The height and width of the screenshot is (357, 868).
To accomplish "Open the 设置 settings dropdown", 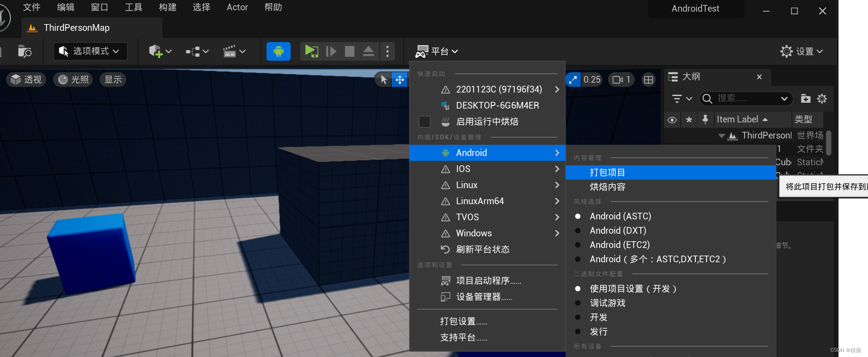I will (x=802, y=51).
